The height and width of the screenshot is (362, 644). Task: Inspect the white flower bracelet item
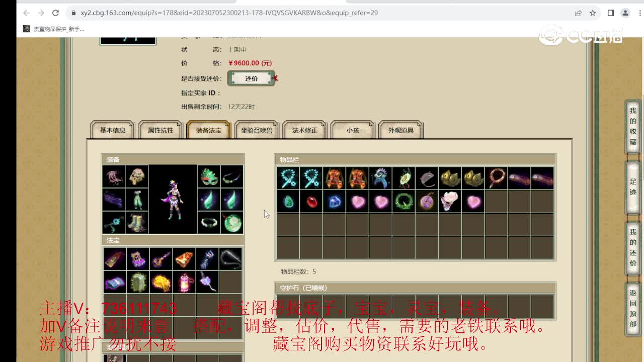coord(208,223)
